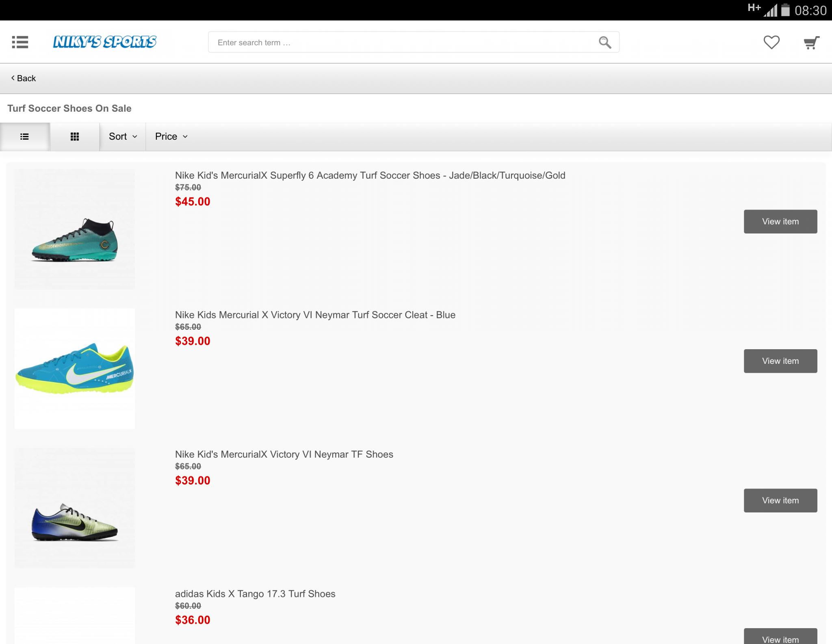Open Nike Kid's MercurialX Superfly 6 title link
Image resolution: width=832 pixels, height=644 pixels.
[x=370, y=175]
